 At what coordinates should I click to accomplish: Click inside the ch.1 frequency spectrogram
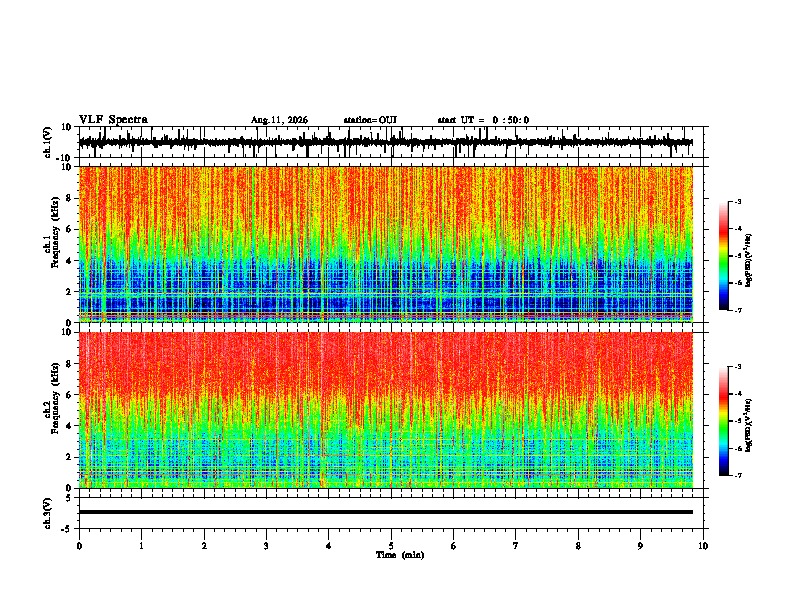click(x=385, y=244)
